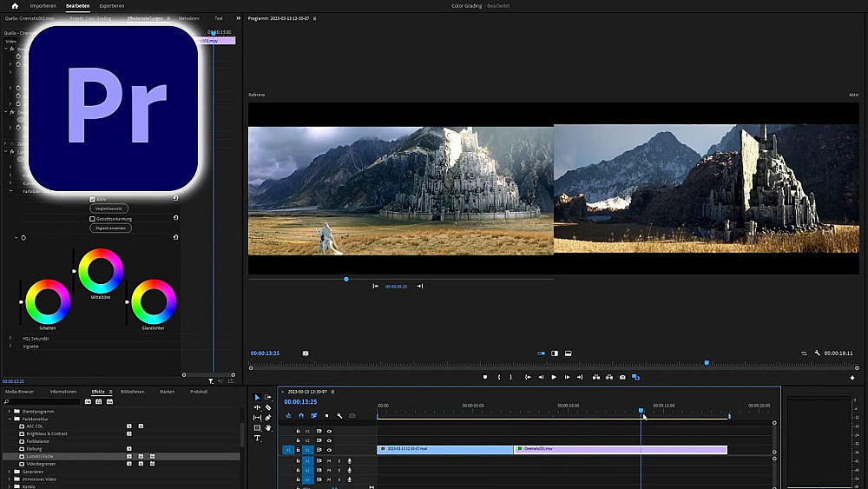868x489 pixels.
Task: Select the Selection arrow tool
Action: tap(257, 397)
